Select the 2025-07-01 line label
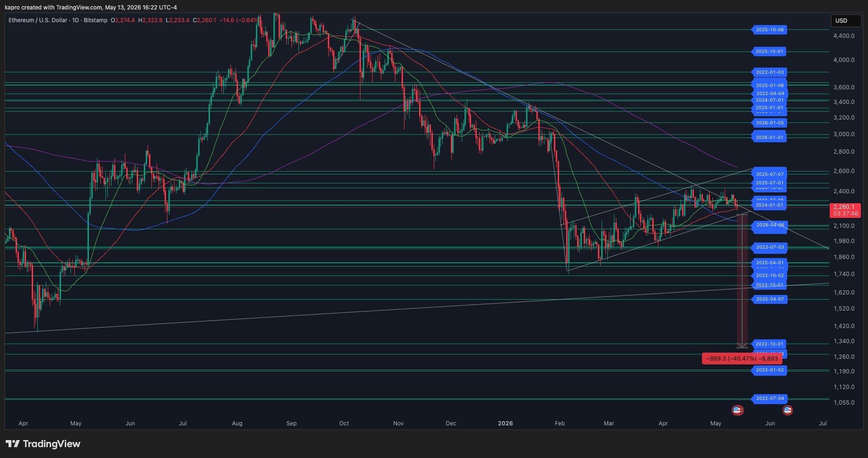The image size is (868, 458). tap(769, 183)
